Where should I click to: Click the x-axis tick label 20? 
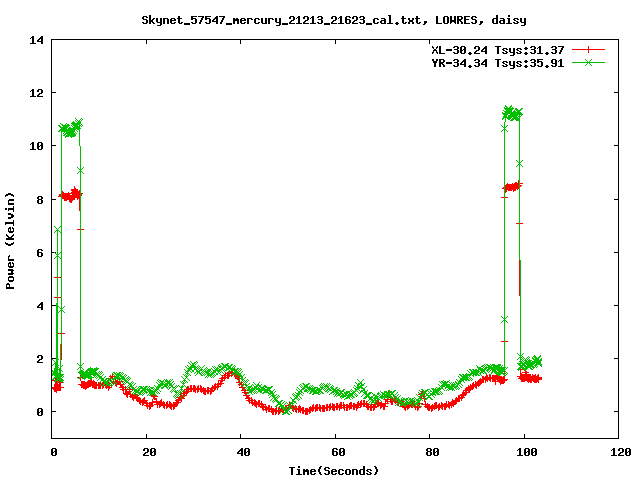point(149,452)
